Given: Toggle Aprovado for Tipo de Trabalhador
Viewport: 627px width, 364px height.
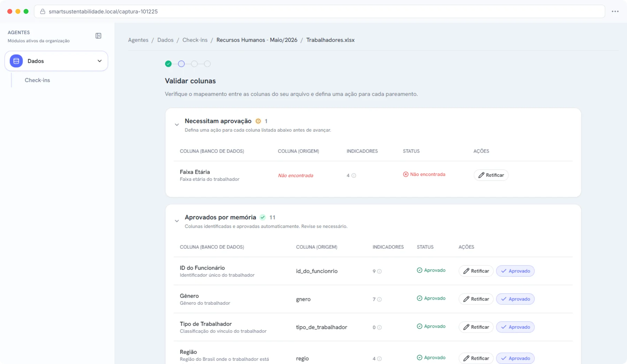Looking at the screenshot, I should pyautogui.click(x=515, y=327).
